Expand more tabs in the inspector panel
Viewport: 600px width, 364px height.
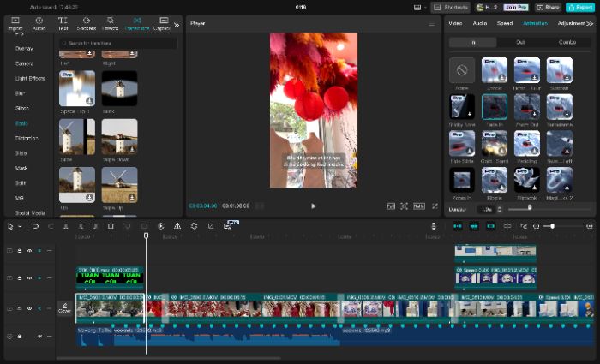coord(590,23)
